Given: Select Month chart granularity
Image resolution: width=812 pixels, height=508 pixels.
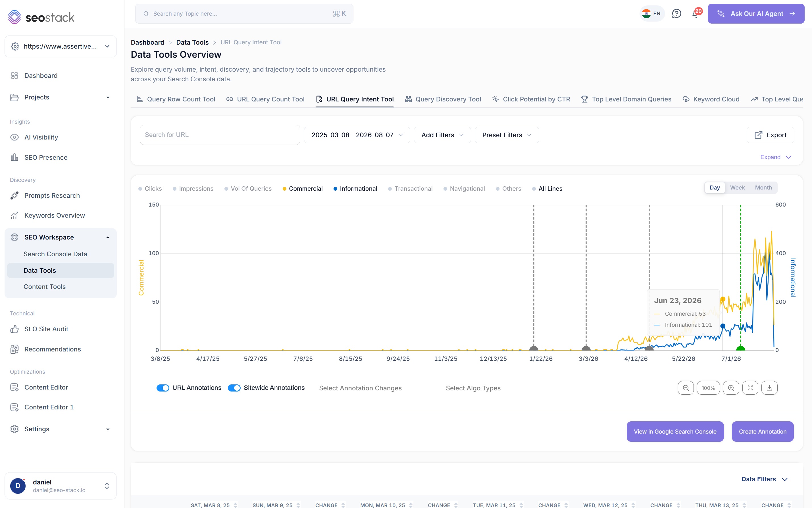Looking at the screenshot, I should pos(763,188).
